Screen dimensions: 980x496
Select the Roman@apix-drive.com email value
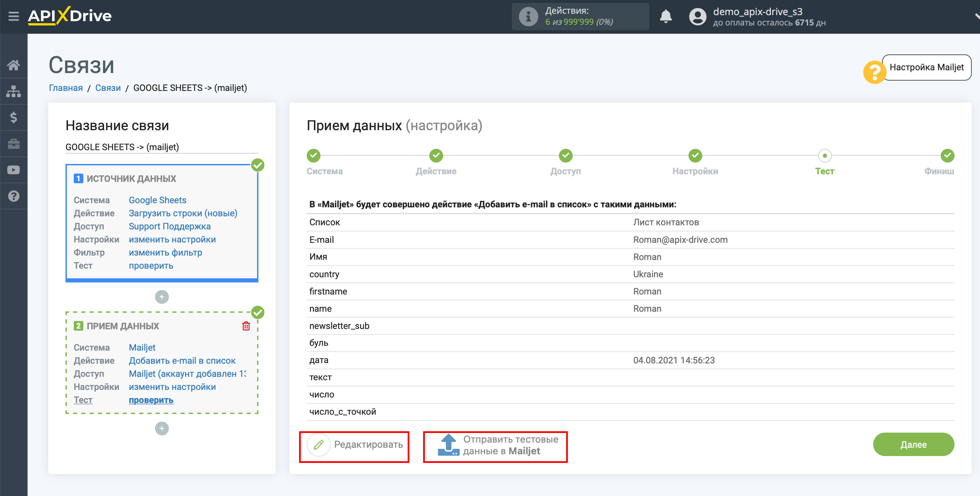point(680,240)
